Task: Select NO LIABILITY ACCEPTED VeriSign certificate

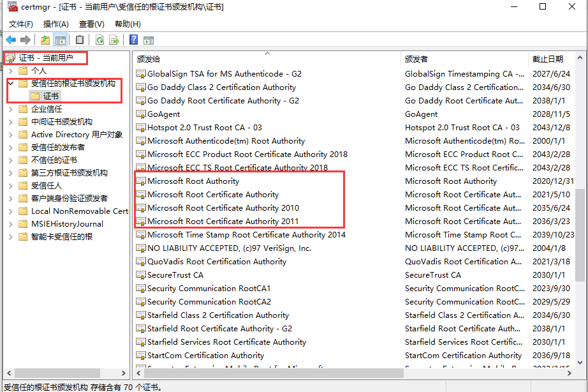Action: coord(229,248)
